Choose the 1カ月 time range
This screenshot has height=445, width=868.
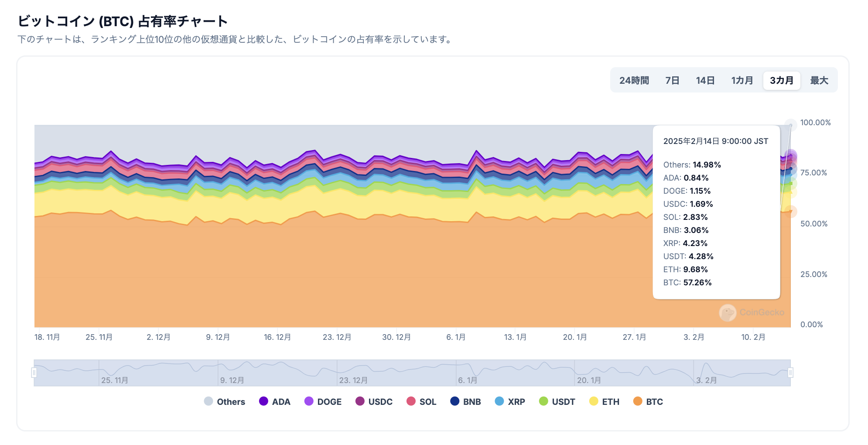point(742,80)
